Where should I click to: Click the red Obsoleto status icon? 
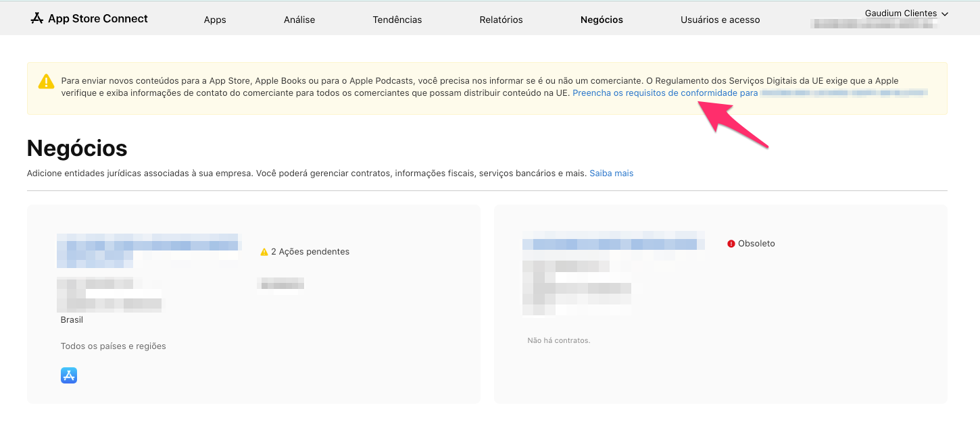coord(731,244)
